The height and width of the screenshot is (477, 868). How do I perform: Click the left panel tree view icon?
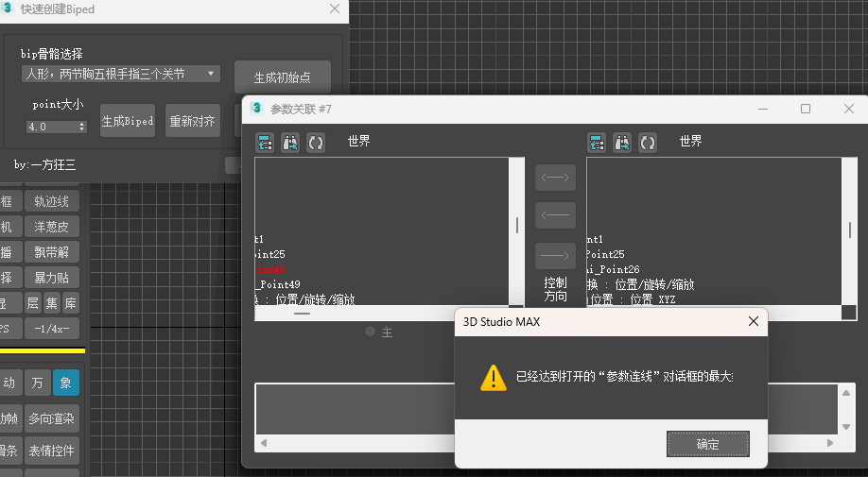click(x=265, y=143)
